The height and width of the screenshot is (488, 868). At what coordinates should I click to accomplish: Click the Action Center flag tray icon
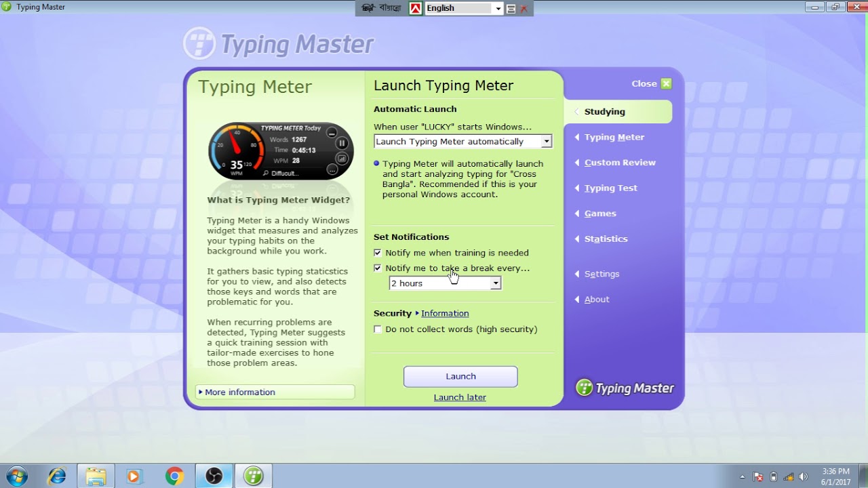click(x=758, y=477)
